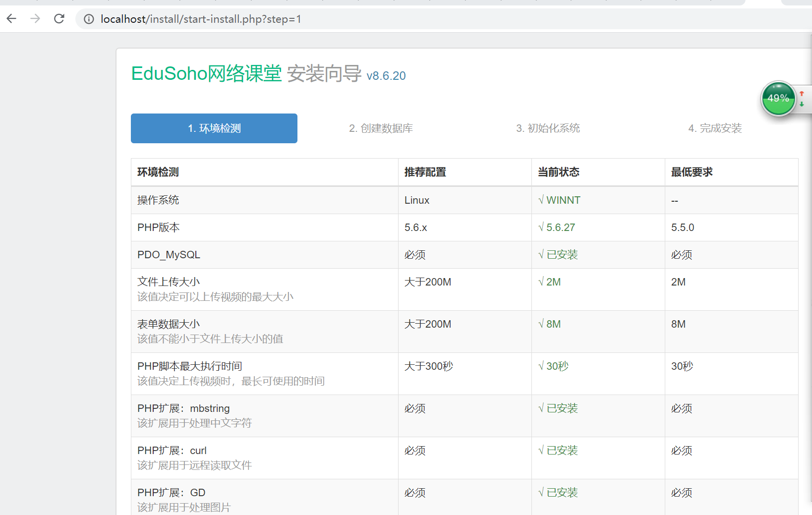Click the "当前状态" column header
The image size is (812, 515).
click(x=559, y=172)
